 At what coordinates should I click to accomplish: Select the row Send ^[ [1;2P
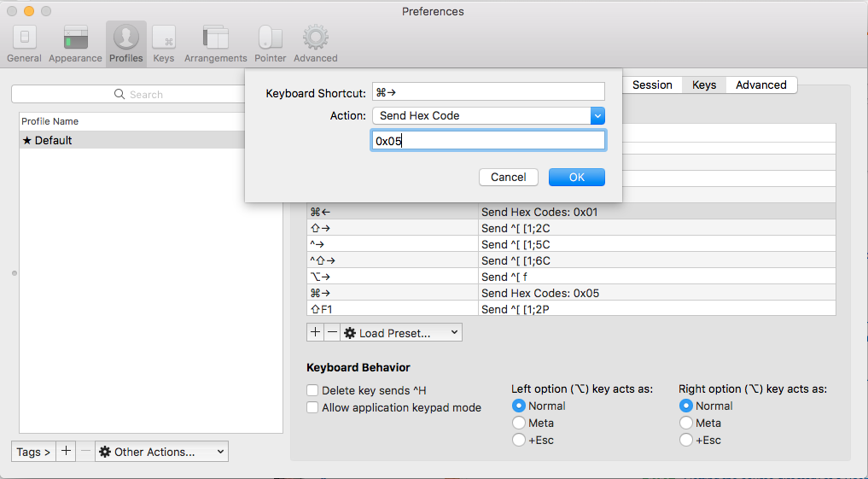tap(571, 308)
